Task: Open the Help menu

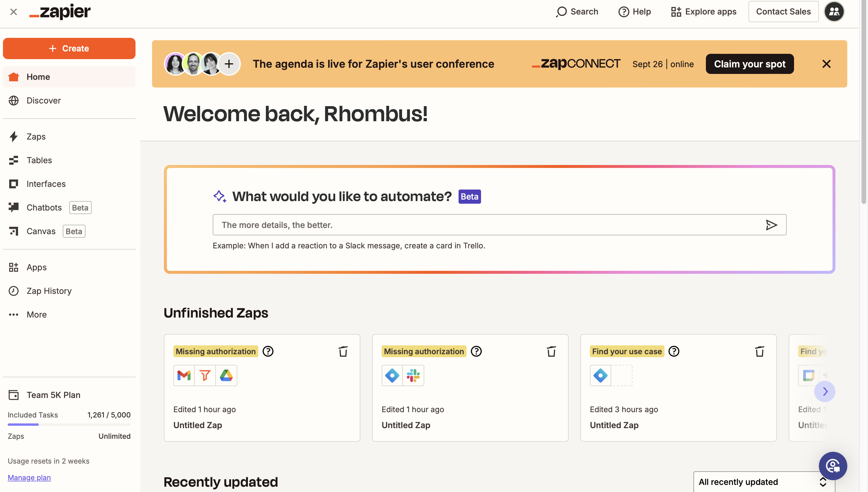Action: pos(635,12)
